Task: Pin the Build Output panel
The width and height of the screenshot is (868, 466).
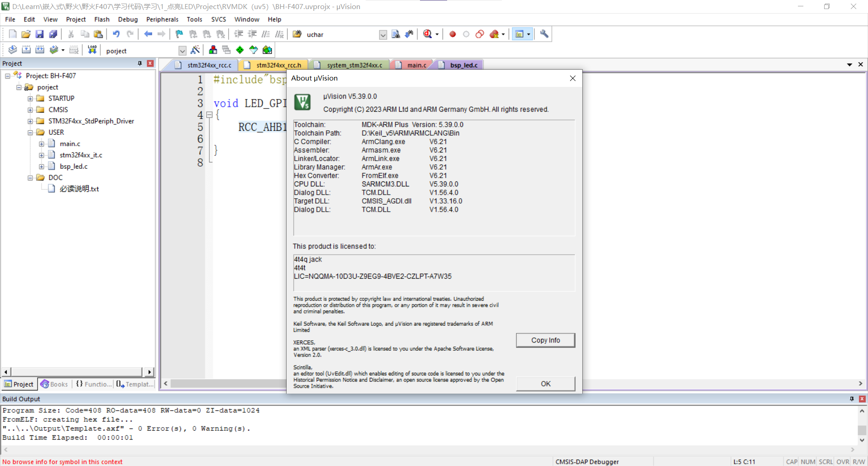Action: tap(852, 399)
